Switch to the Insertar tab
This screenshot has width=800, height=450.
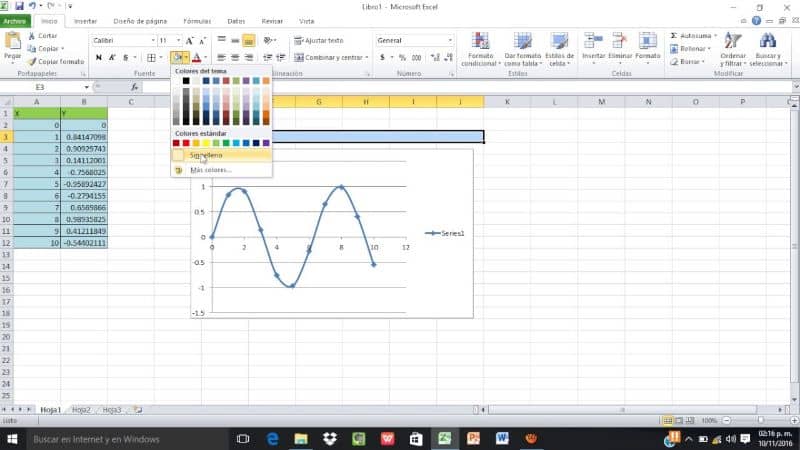tap(85, 21)
